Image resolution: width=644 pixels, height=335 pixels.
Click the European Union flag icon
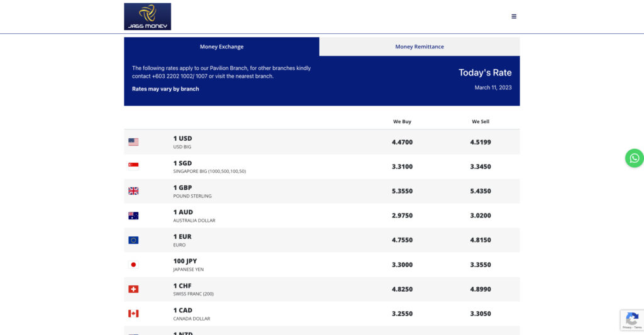133,240
